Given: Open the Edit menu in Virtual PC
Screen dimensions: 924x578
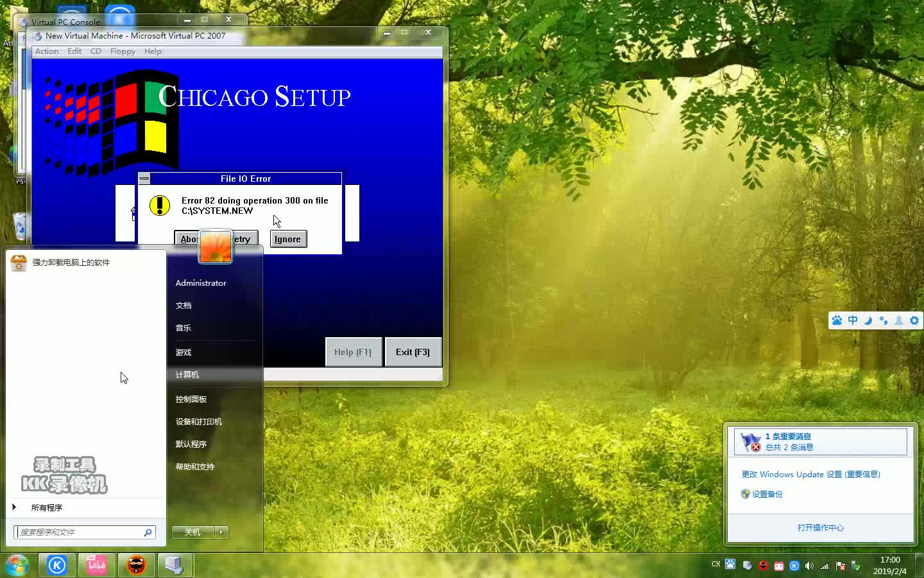Looking at the screenshot, I should click(74, 51).
